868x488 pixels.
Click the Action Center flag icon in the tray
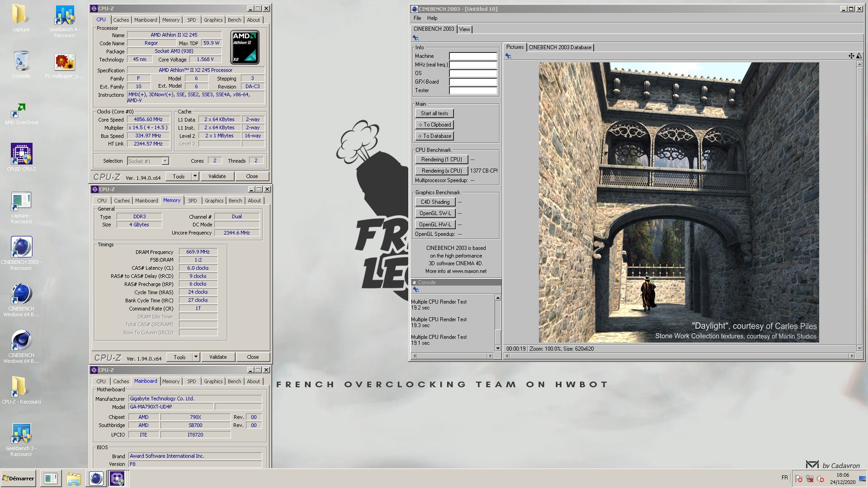tap(799, 479)
